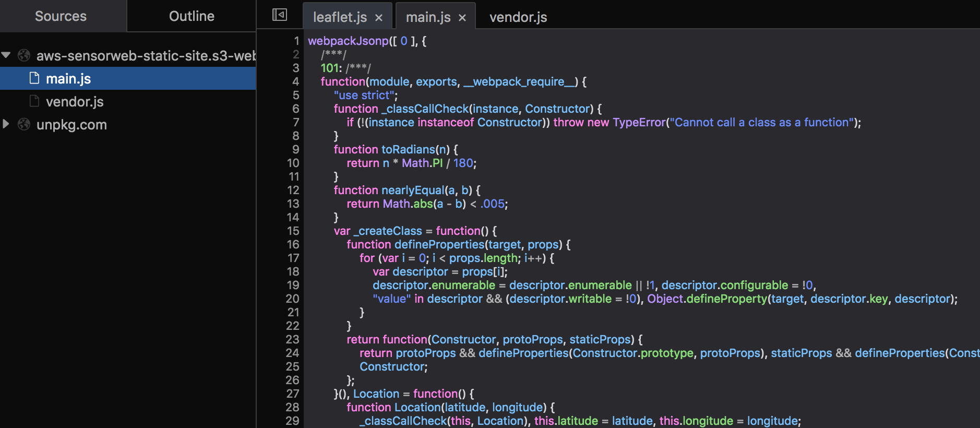Click "this.longitude" on line 29
Screen dimensions: 980x428
[x=696, y=421]
